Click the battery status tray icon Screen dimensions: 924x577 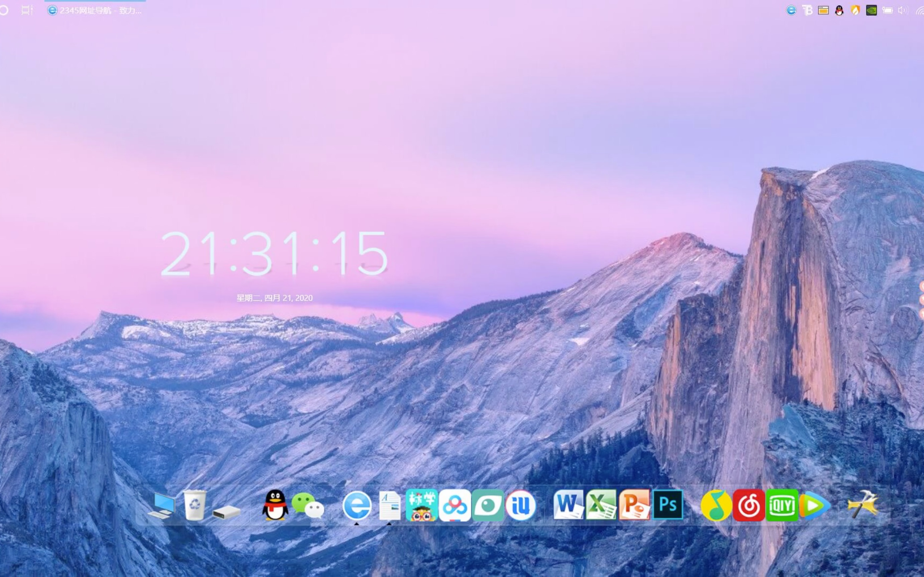pos(887,10)
